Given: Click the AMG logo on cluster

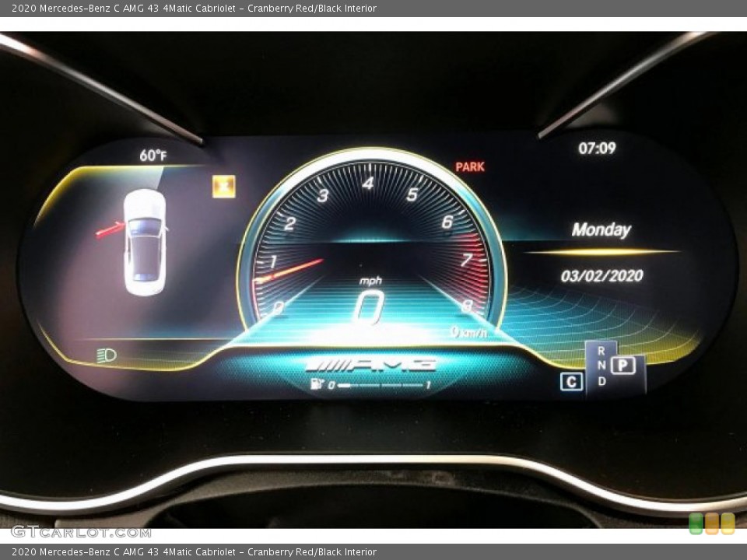Looking at the screenshot, I should 370,366.
